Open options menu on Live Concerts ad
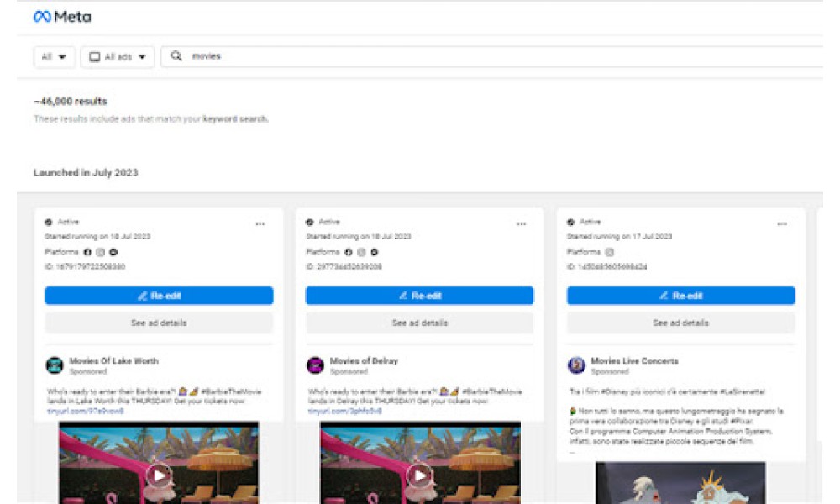The width and height of the screenshot is (840, 504). click(782, 224)
